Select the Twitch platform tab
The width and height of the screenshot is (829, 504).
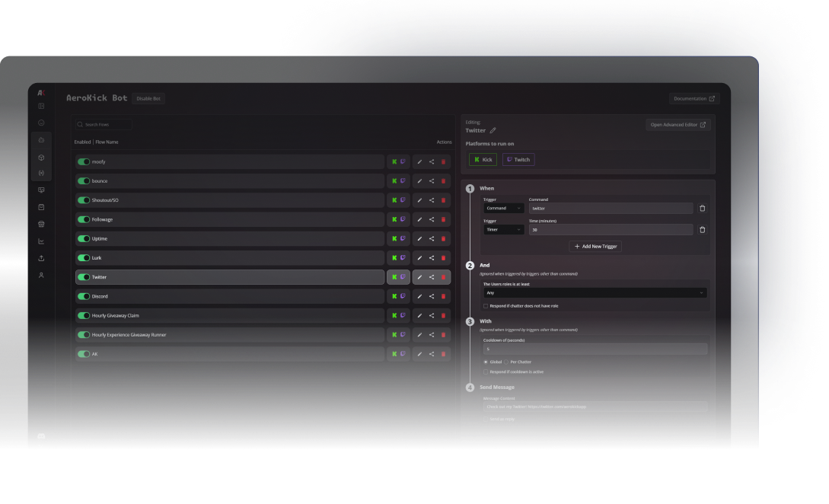click(518, 159)
